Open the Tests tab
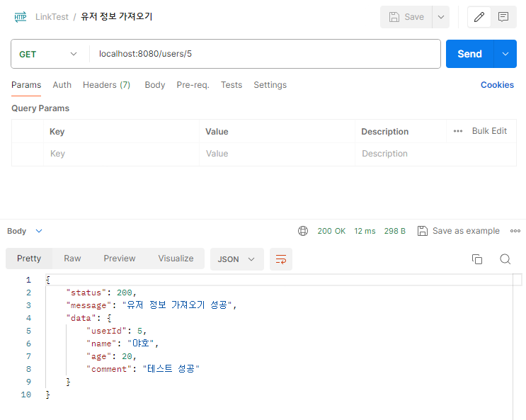 click(x=231, y=85)
